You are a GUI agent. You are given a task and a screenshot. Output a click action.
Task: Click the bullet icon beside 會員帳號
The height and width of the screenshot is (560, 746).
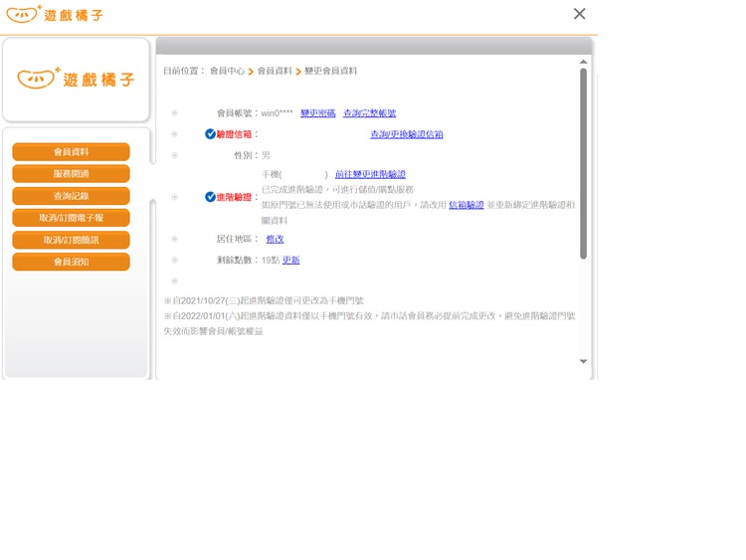click(x=175, y=113)
